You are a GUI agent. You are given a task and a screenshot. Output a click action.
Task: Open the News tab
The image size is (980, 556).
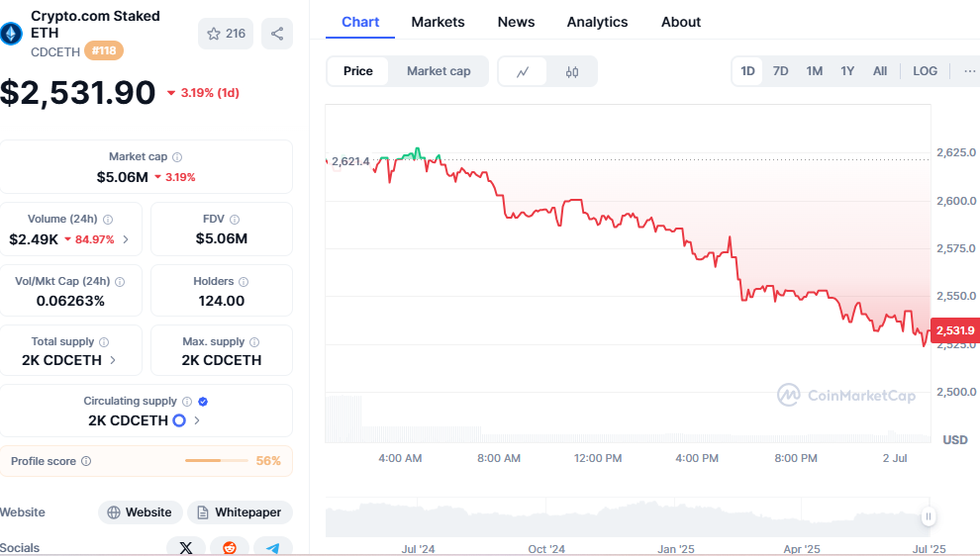pos(516,22)
